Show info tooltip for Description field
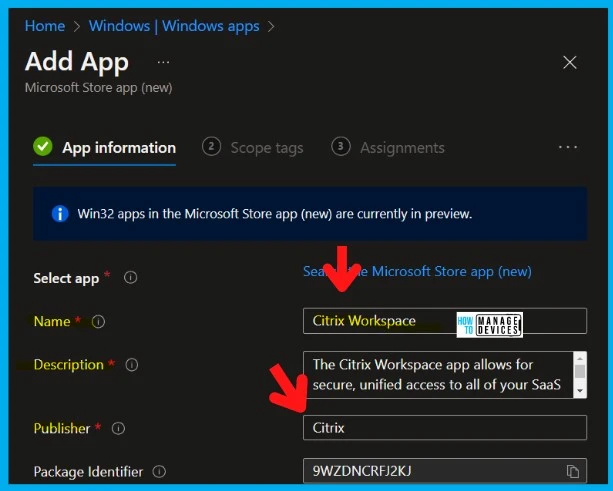The image size is (613, 491). (x=132, y=365)
